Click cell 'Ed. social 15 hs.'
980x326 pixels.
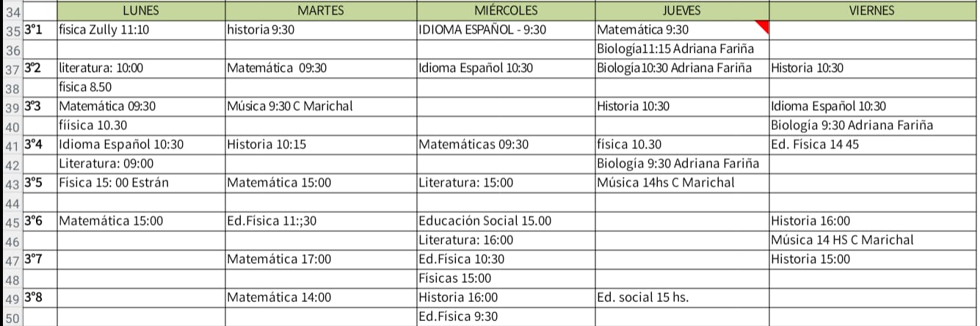[x=681, y=297]
